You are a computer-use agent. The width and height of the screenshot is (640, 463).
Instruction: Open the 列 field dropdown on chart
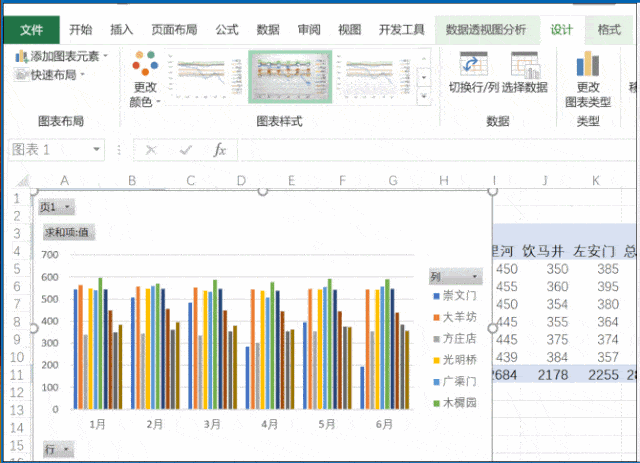455,277
